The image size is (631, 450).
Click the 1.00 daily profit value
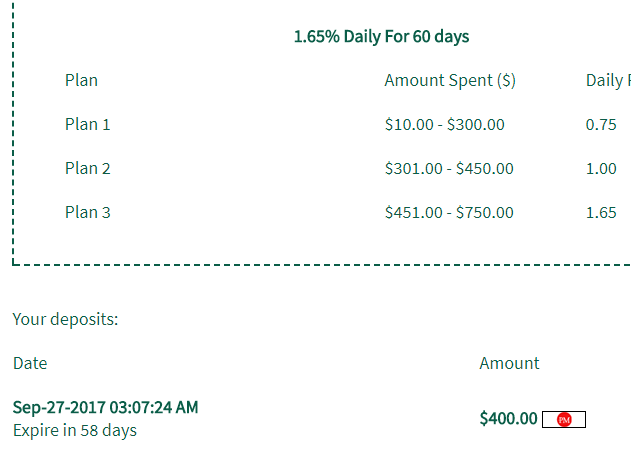click(601, 169)
